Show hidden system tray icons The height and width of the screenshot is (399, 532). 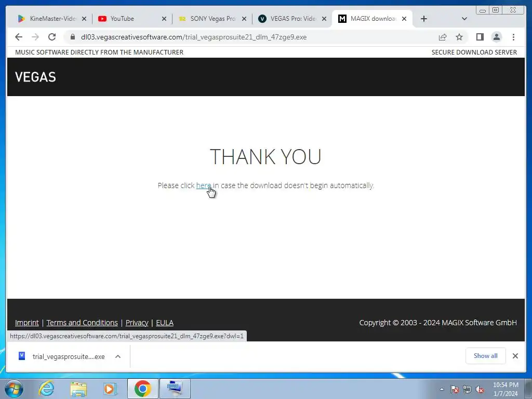coord(442,389)
